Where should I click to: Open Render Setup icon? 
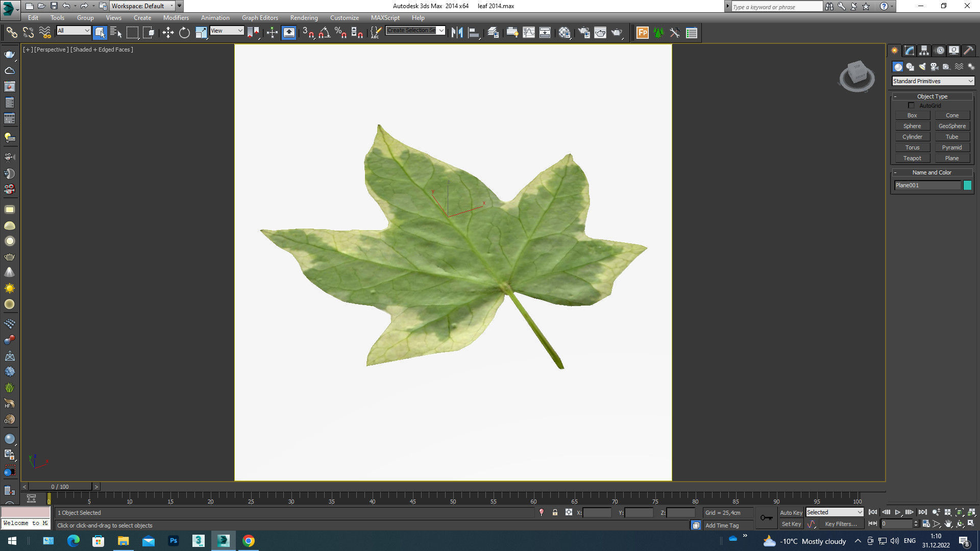tap(583, 33)
